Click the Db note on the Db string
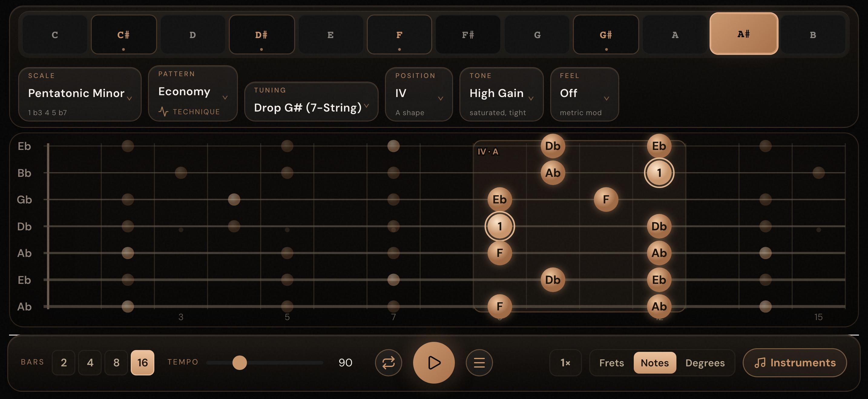868x399 pixels. click(659, 226)
